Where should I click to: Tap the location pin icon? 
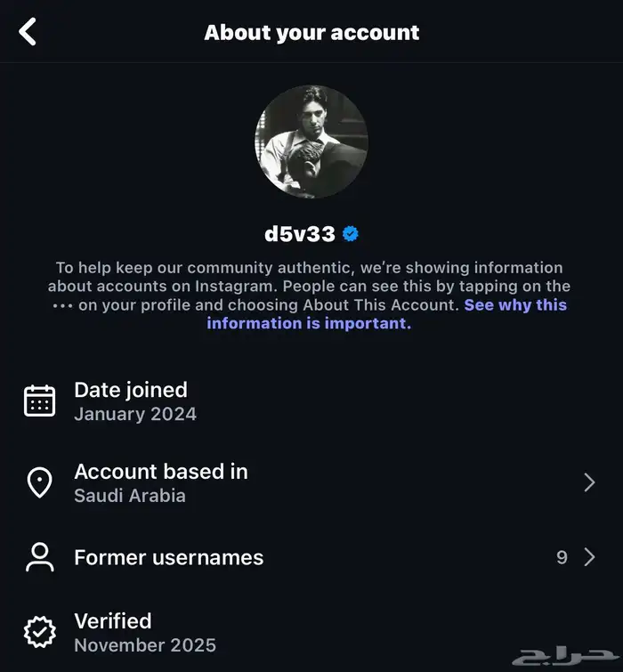39,482
